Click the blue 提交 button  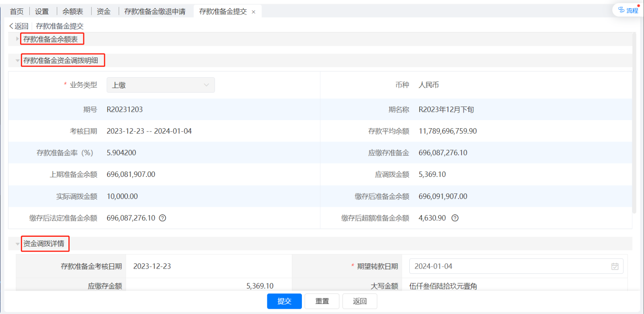point(284,301)
